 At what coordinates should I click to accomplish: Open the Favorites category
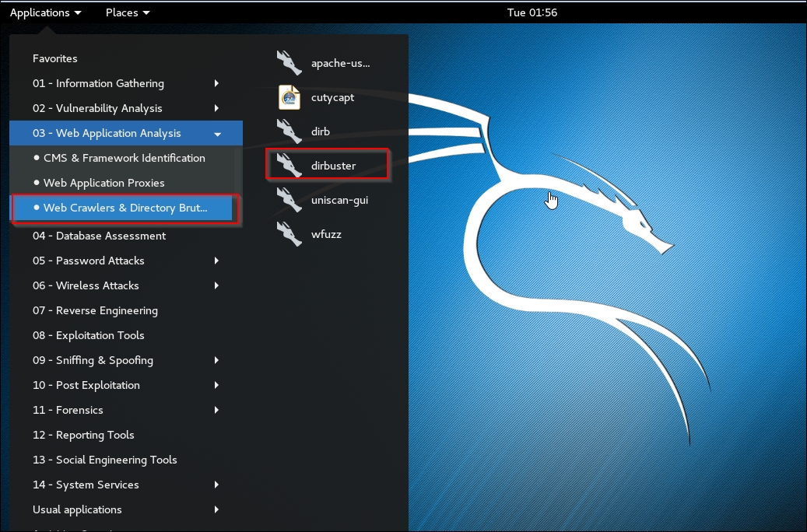click(55, 58)
